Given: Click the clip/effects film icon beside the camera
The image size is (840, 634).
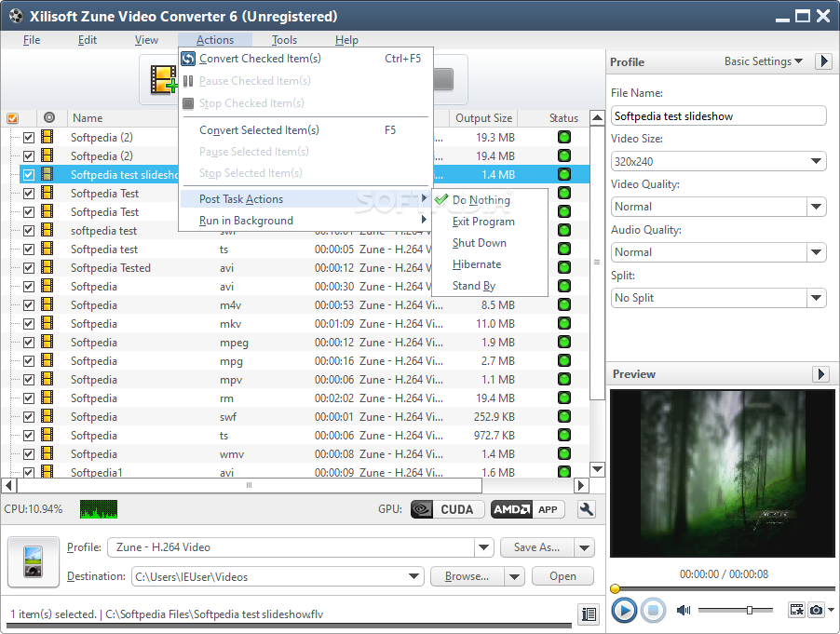Looking at the screenshot, I should coord(796,610).
